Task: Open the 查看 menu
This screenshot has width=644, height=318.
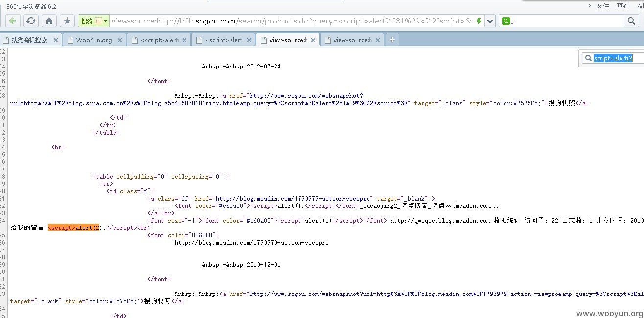Action: coord(622,6)
